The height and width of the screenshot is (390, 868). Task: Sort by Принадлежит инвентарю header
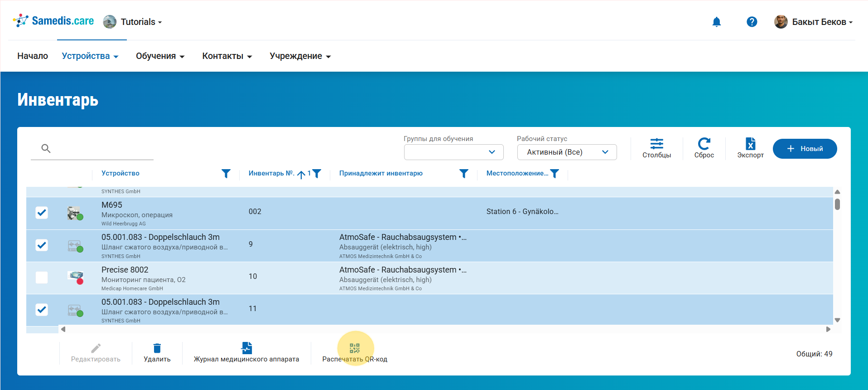click(381, 173)
